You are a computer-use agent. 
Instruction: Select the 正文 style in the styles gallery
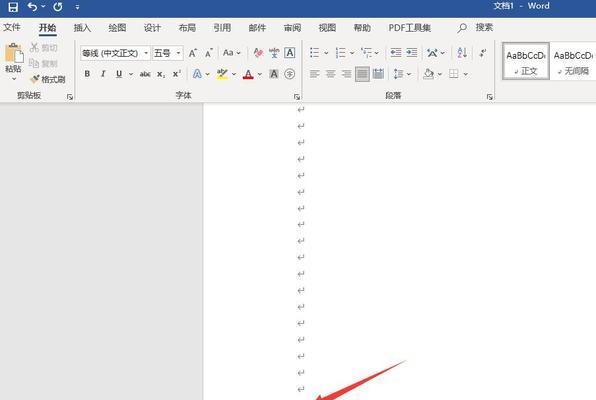tap(526, 61)
